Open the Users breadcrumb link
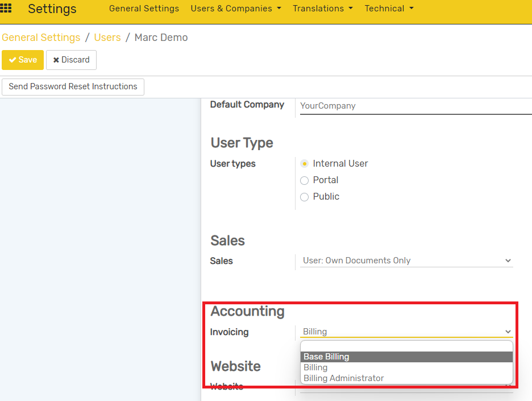 pos(107,37)
